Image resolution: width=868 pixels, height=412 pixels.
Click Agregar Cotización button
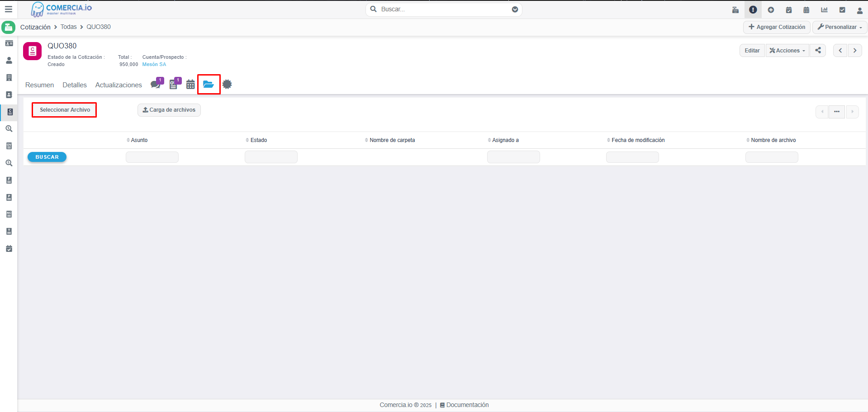(x=777, y=27)
